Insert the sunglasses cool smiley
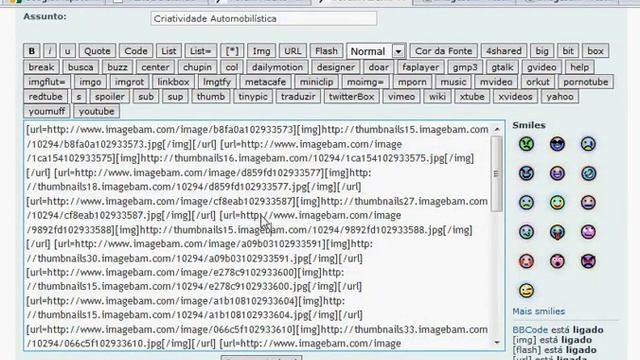The width and height of the screenshot is (640, 360). (557, 144)
